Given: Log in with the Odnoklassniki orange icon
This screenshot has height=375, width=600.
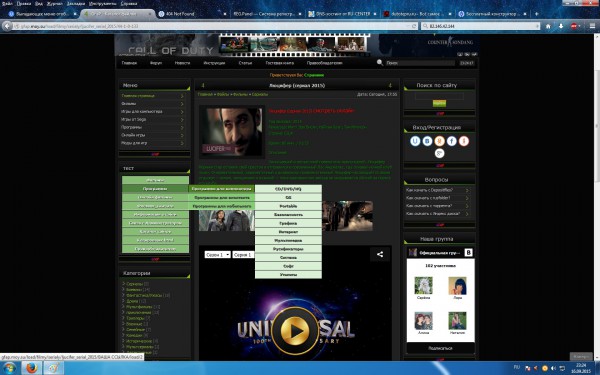Looking at the screenshot, I should (x=439, y=141).
